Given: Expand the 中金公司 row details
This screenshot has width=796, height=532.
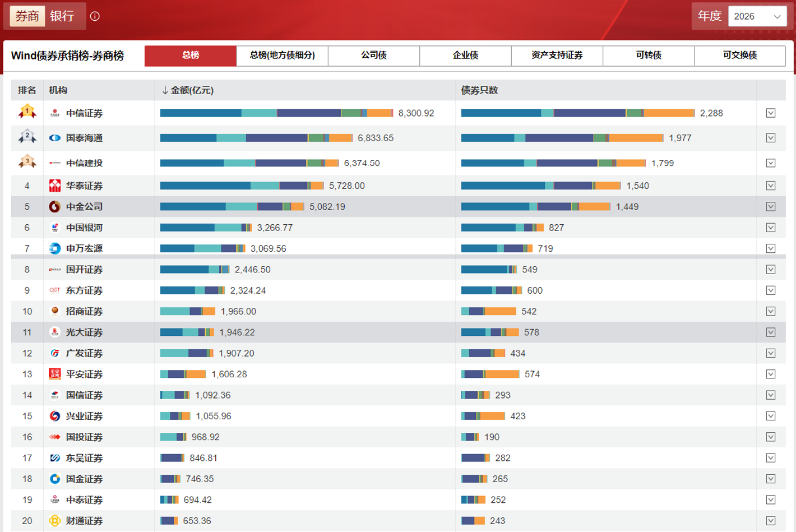Looking at the screenshot, I should point(771,207).
